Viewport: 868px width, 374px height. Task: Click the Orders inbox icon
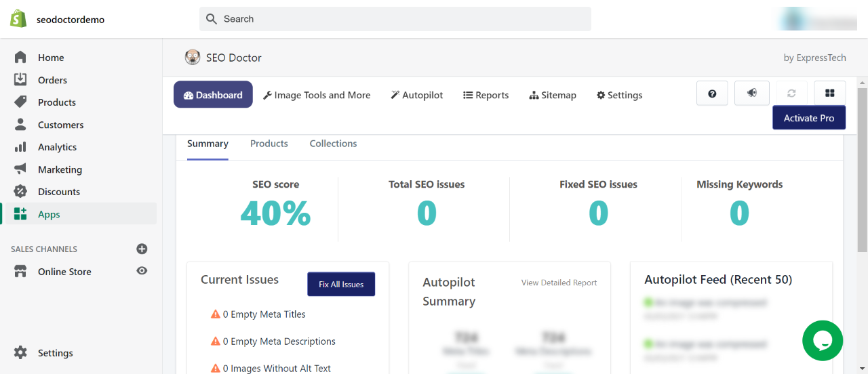coord(20,80)
